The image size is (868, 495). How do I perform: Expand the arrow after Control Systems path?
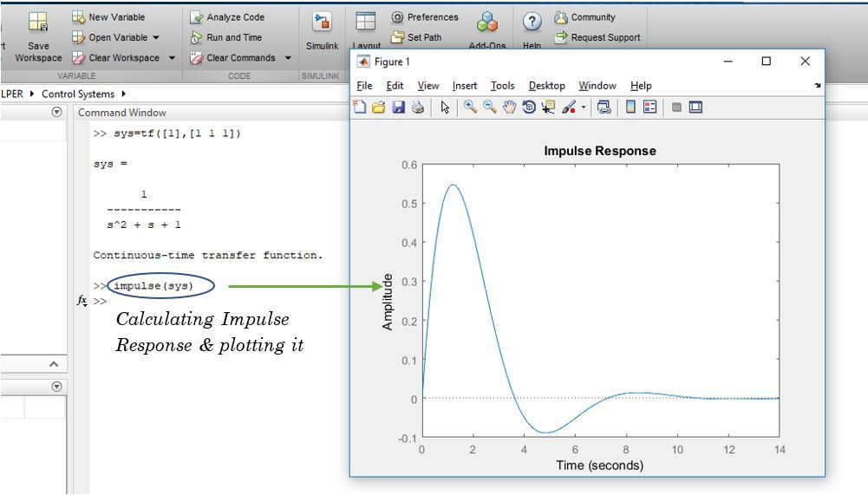pos(123,94)
